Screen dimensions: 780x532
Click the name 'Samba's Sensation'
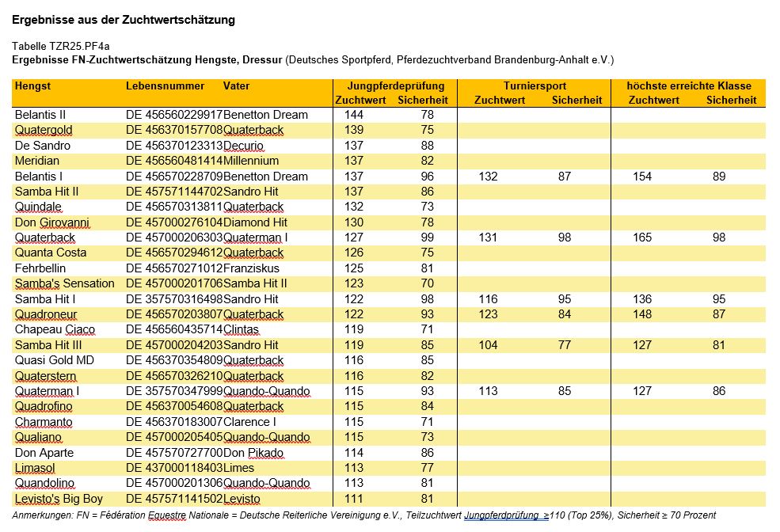click(x=65, y=283)
